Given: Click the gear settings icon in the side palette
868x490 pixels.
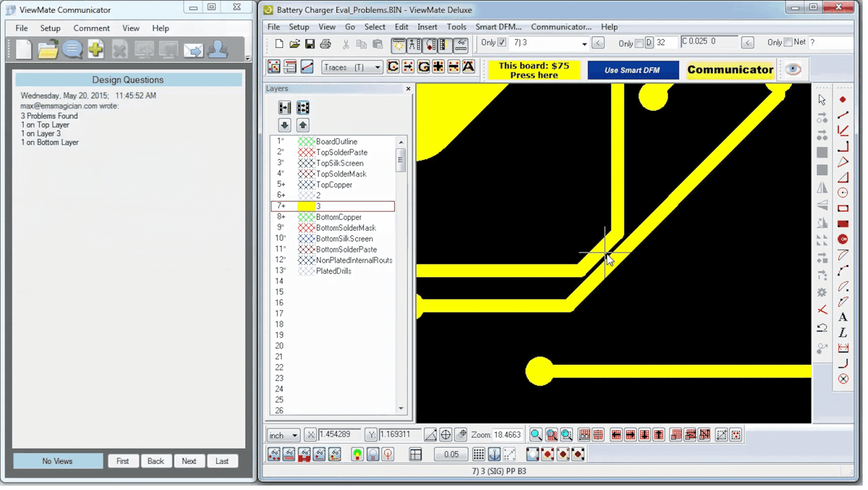Looking at the screenshot, I should (x=822, y=292).
